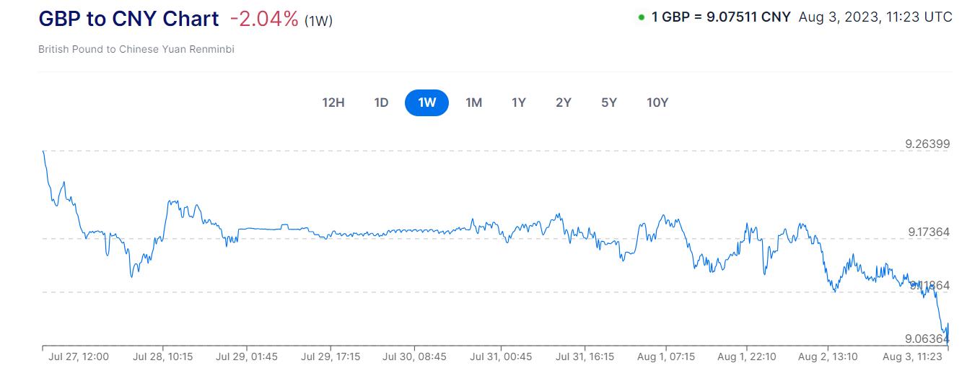This screenshot has width=980, height=376.
Task: Select the 12H time range
Action: click(333, 102)
